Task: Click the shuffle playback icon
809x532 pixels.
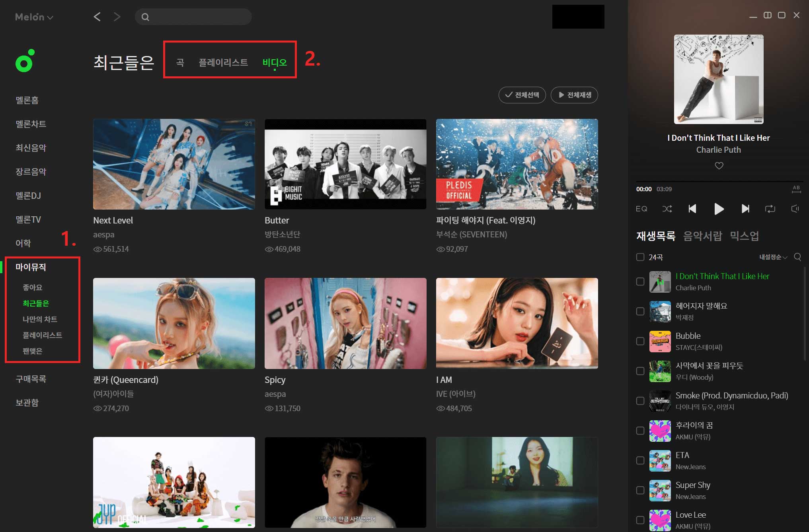Action: [x=667, y=209]
